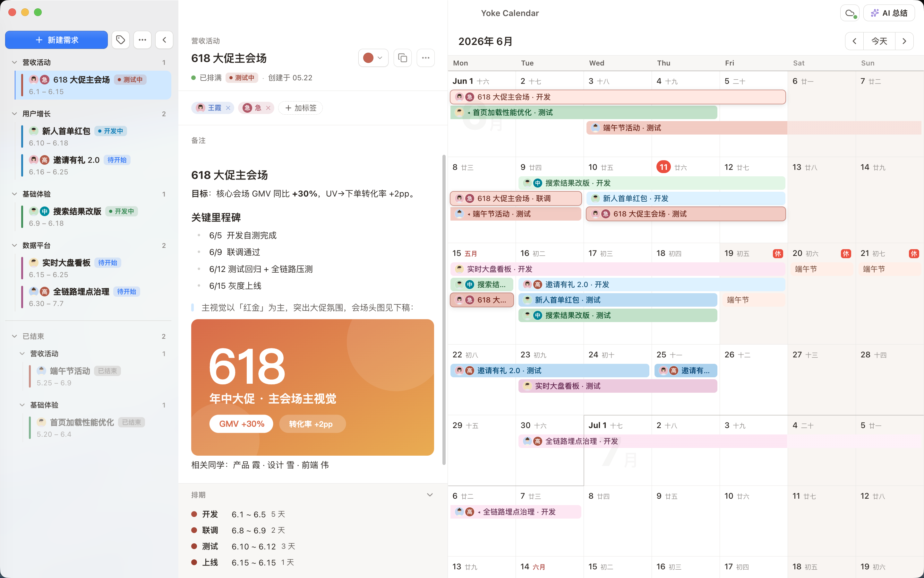Click the 首页加载性能优化 · 测试 calendar event
Viewport: 924px width, 578px height.
point(584,112)
